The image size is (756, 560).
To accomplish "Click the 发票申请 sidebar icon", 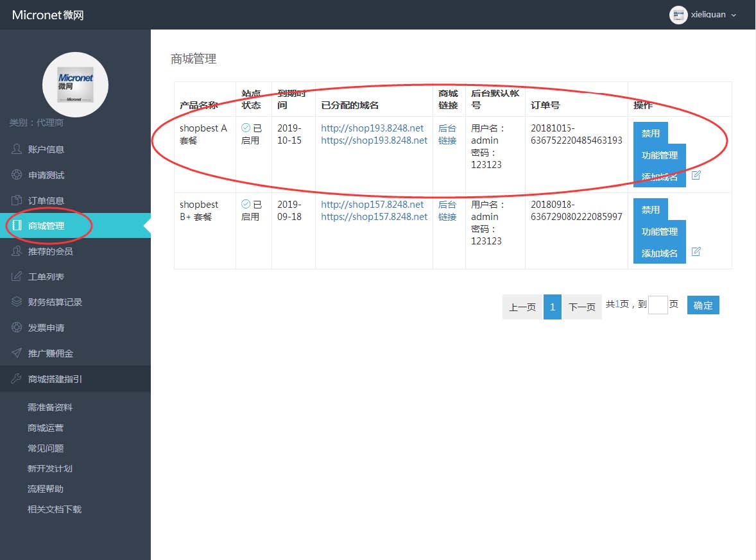I will point(17,327).
